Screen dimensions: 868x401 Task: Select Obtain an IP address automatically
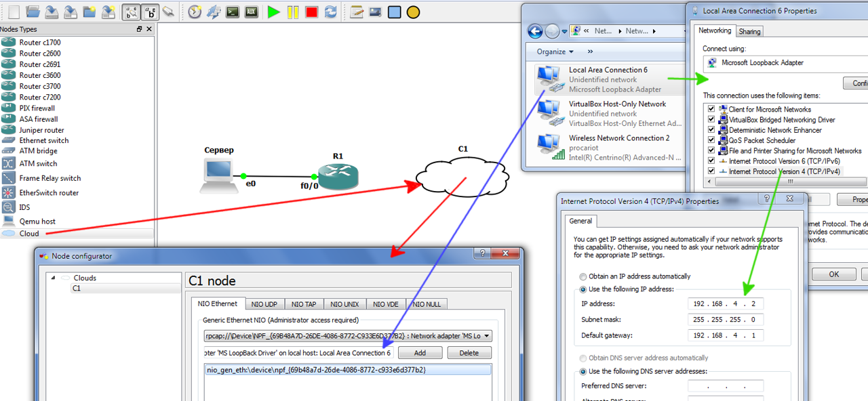point(583,276)
